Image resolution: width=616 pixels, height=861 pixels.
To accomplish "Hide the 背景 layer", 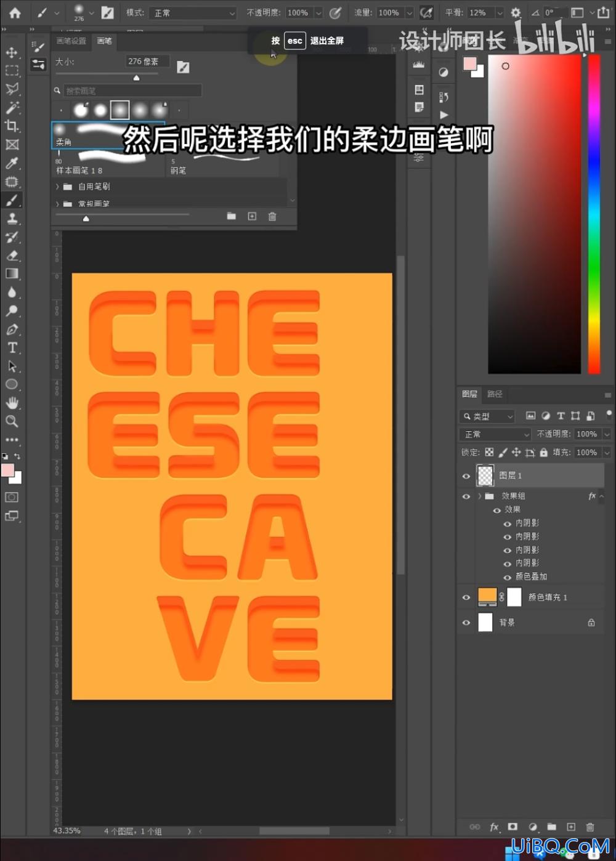I will click(466, 623).
